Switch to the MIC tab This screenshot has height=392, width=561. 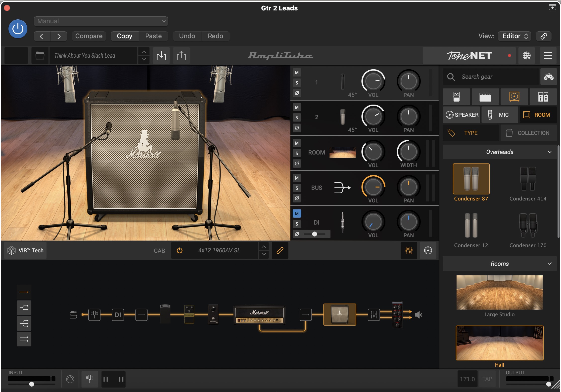point(500,115)
